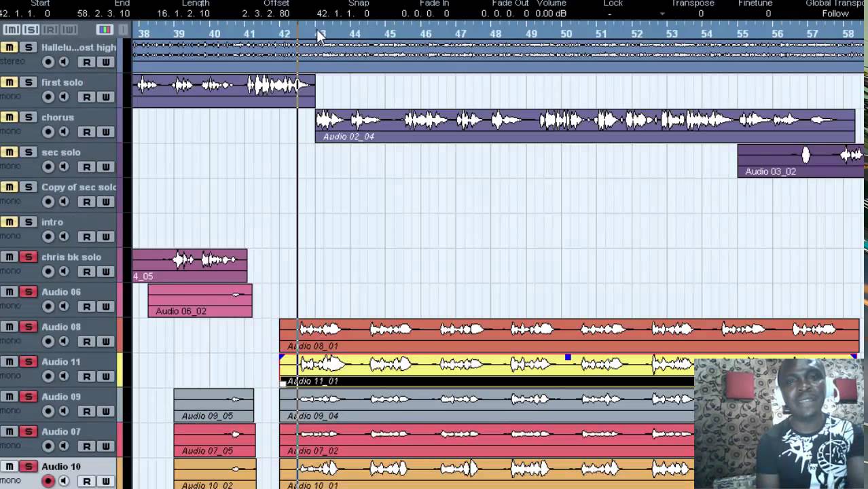Screen dimensions: 868x489
Task: Solo the sec solo track
Action: pyautogui.click(x=29, y=152)
